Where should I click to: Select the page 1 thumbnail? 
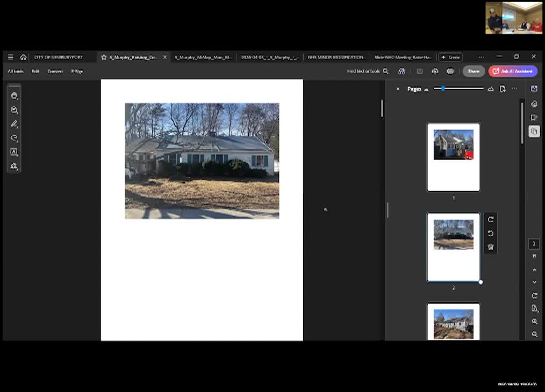point(453,157)
